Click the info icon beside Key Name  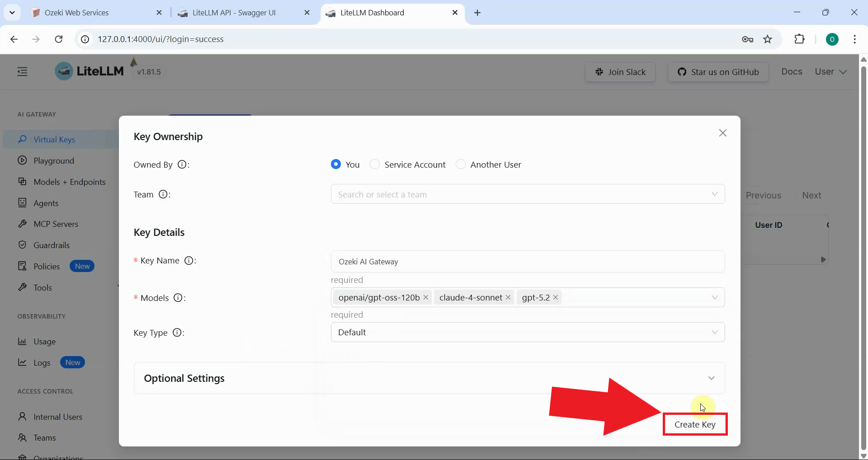189,261
